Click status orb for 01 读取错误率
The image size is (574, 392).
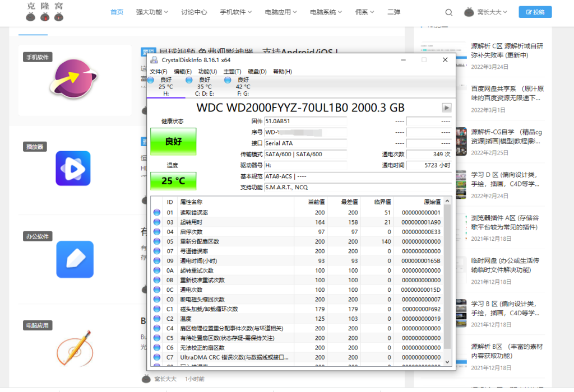point(157,212)
